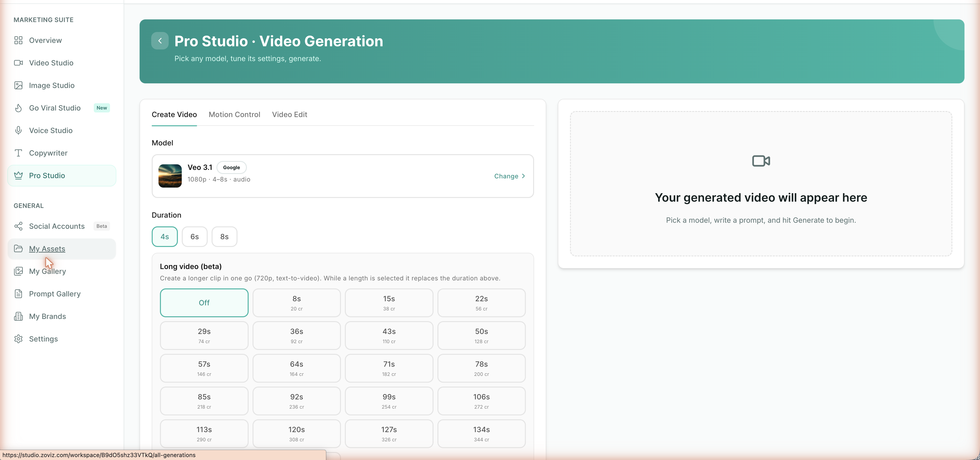
Task: Set long video to 99s
Action: pos(389,401)
